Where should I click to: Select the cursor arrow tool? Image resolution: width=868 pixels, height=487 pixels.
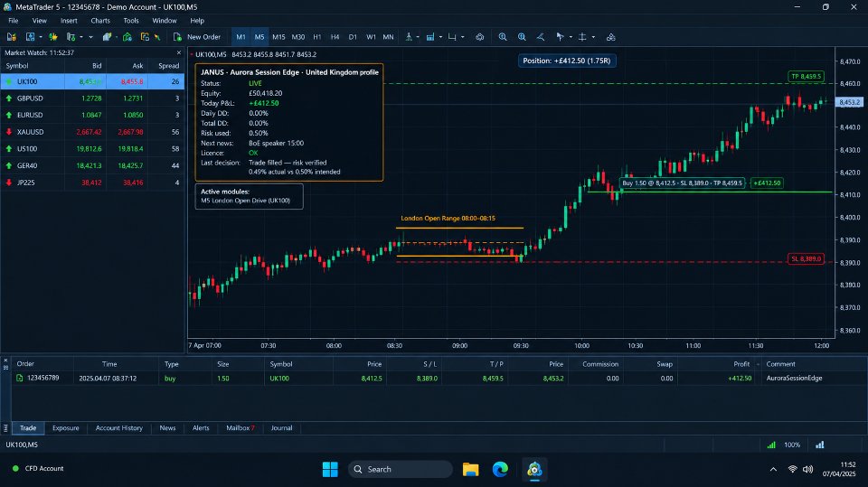click(x=561, y=37)
